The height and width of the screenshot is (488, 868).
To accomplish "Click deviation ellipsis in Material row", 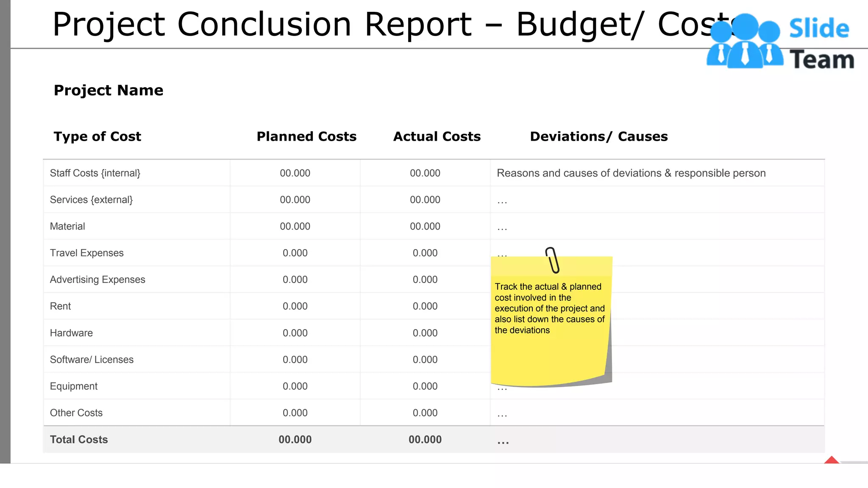I will 502,230.
